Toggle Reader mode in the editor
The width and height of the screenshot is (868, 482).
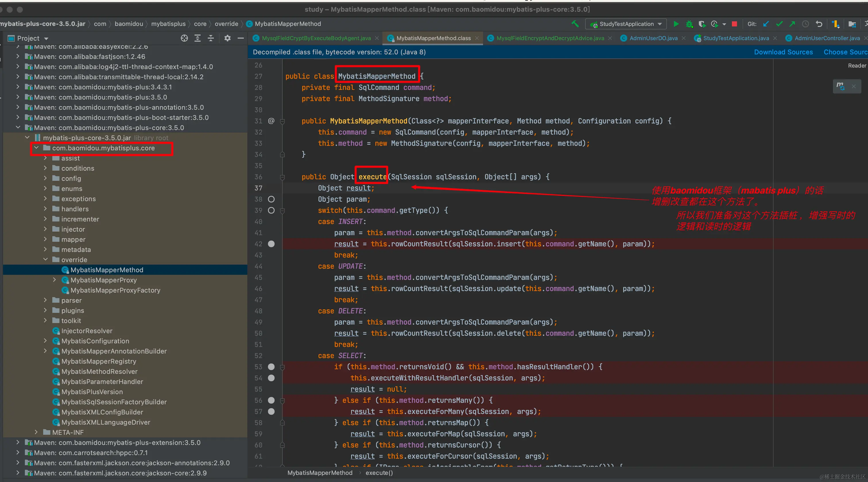click(857, 65)
